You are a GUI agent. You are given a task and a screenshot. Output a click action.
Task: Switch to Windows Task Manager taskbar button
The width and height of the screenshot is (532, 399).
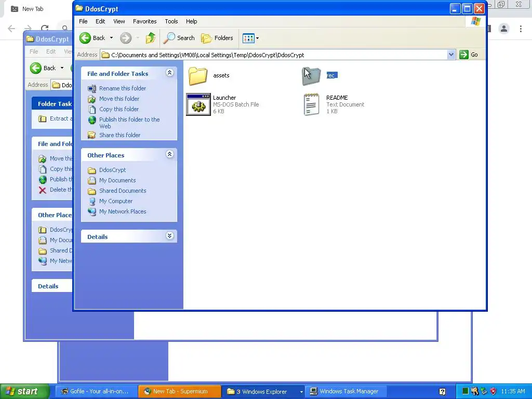point(345,392)
